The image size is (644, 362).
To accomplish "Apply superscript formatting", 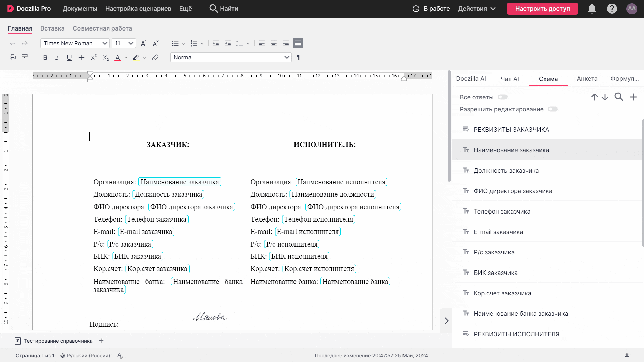I will coord(94,57).
